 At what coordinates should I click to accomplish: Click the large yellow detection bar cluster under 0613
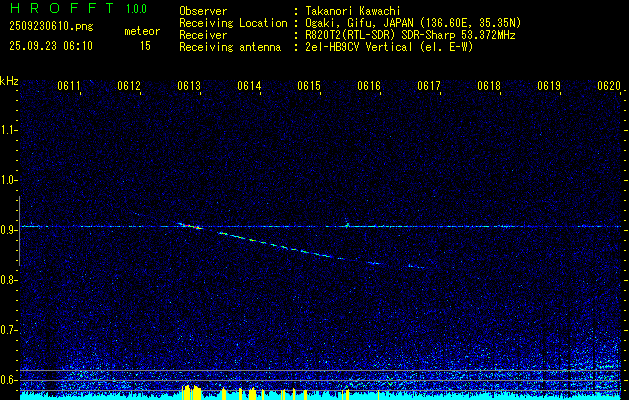click(191, 392)
